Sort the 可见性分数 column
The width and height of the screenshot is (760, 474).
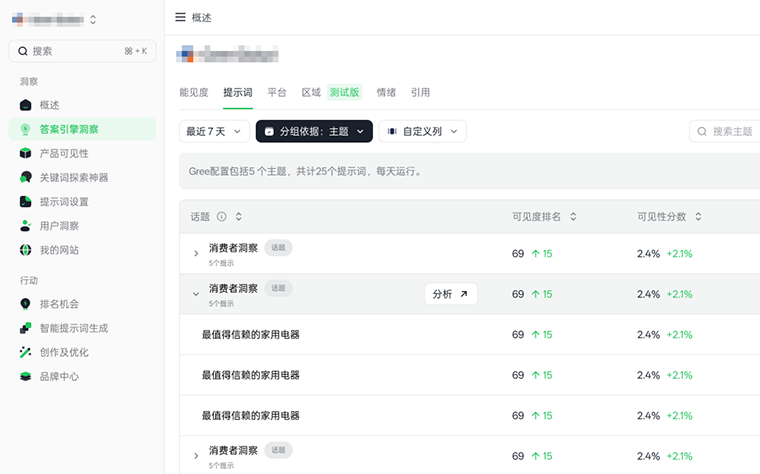click(x=698, y=216)
